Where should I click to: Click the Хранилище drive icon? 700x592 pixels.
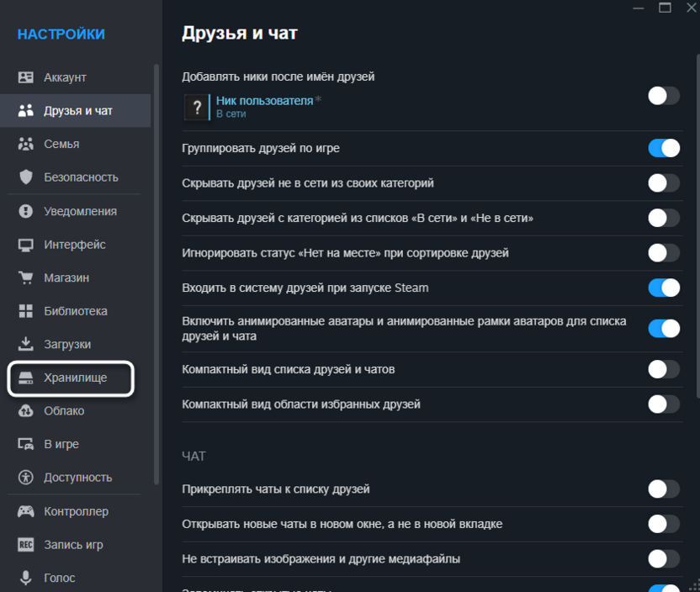[x=25, y=378]
